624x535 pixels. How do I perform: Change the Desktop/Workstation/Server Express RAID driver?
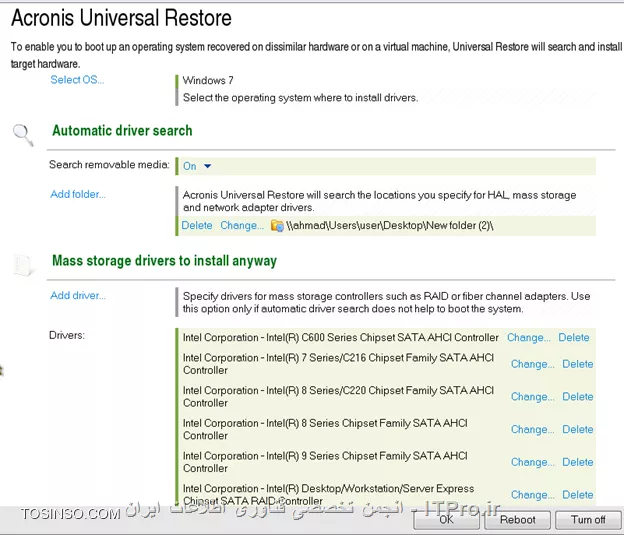tap(532, 494)
